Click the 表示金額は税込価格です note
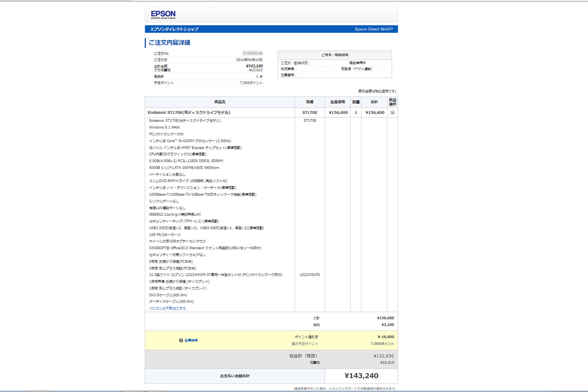The height and width of the screenshot is (392, 588). coord(377,91)
